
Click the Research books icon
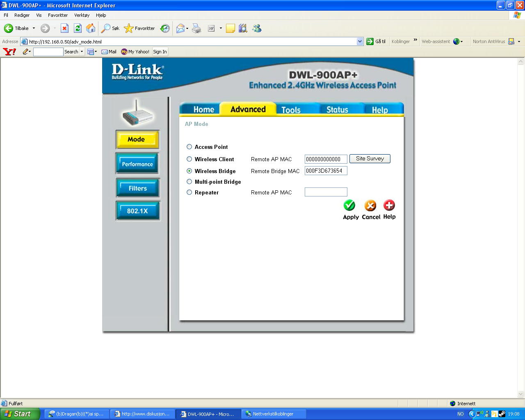click(x=243, y=28)
